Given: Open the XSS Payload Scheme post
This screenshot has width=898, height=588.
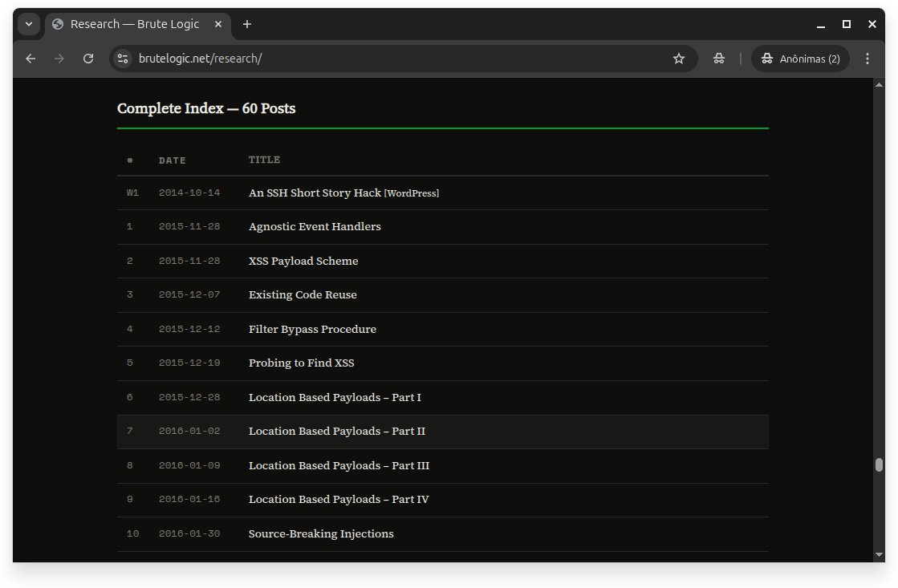Looking at the screenshot, I should 303,262.
